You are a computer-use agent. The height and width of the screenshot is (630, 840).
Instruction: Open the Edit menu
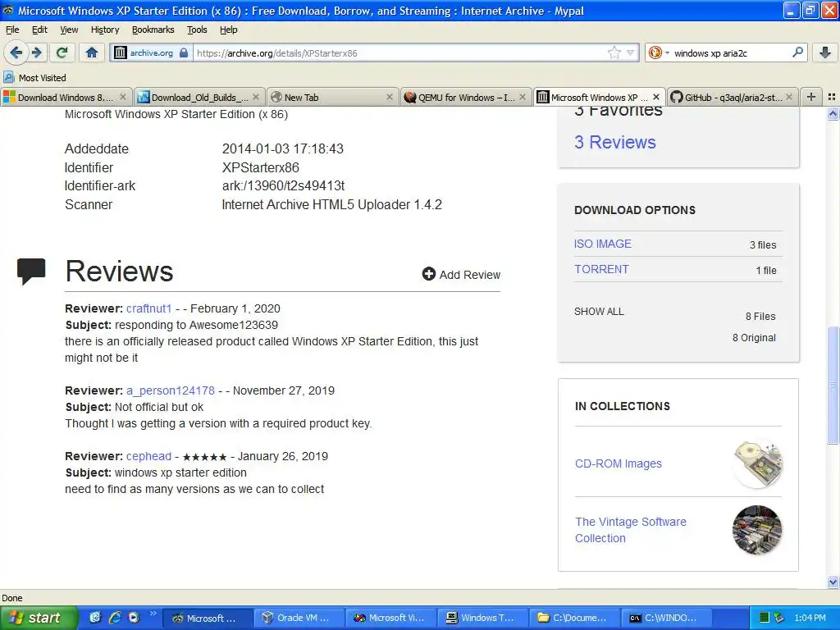click(x=39, y=30)
